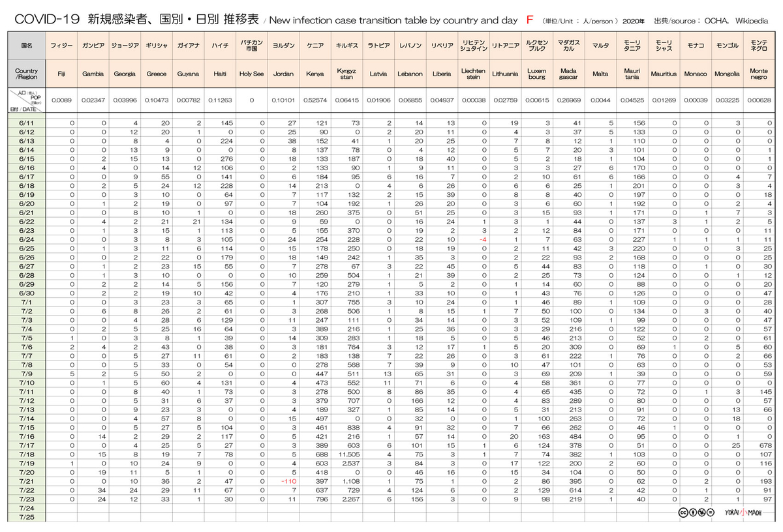Click the YOKAI MAOH logo

[743, 512]
